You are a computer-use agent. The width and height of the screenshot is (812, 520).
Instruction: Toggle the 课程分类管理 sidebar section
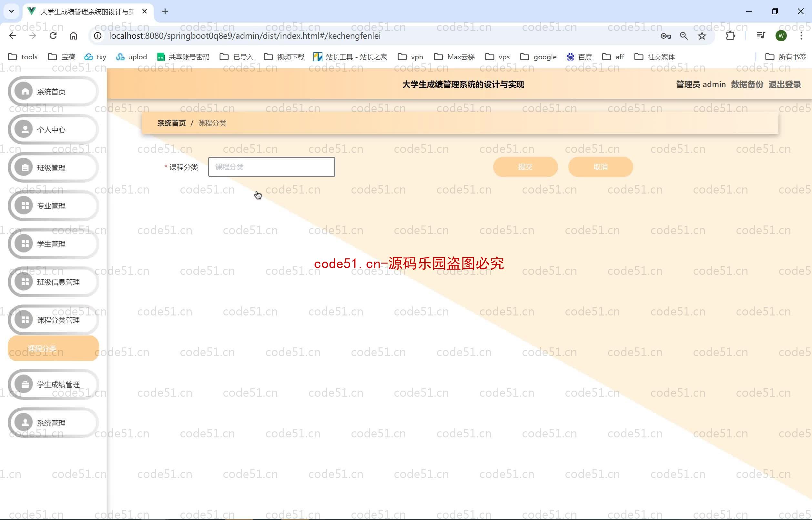[53, 320]
